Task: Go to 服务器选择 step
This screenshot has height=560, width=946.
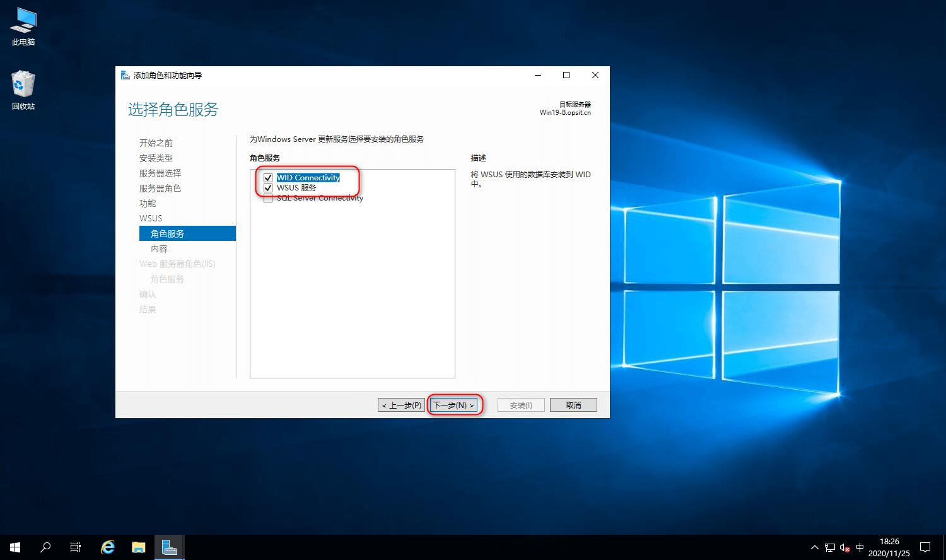Action: 160,173
